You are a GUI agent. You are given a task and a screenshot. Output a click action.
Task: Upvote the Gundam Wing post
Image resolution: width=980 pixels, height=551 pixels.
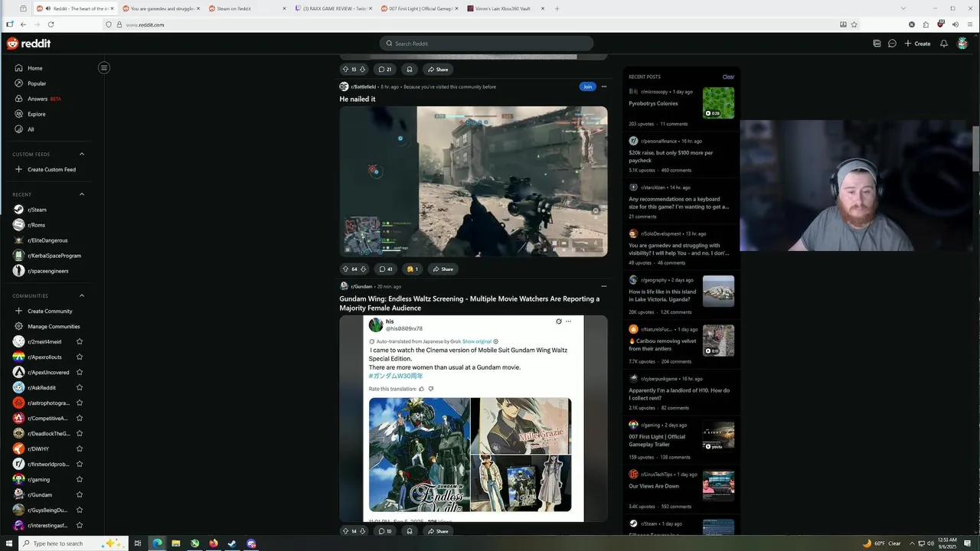pyautogui.click(x=345, y=531)
